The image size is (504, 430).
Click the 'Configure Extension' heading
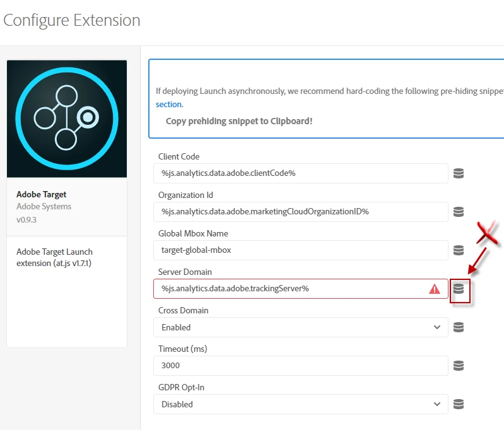(72, 20)
